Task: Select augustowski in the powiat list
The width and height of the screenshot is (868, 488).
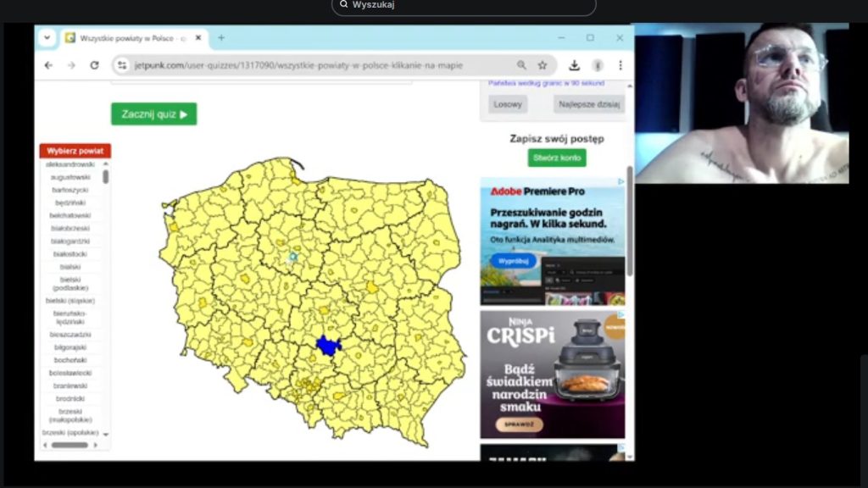Action: [70, 178]
